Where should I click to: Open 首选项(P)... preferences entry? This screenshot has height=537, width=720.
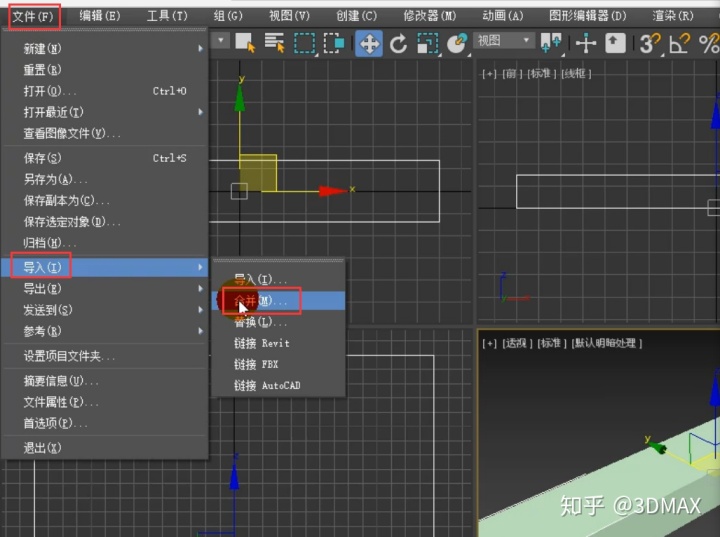click(x=105, y=423)
